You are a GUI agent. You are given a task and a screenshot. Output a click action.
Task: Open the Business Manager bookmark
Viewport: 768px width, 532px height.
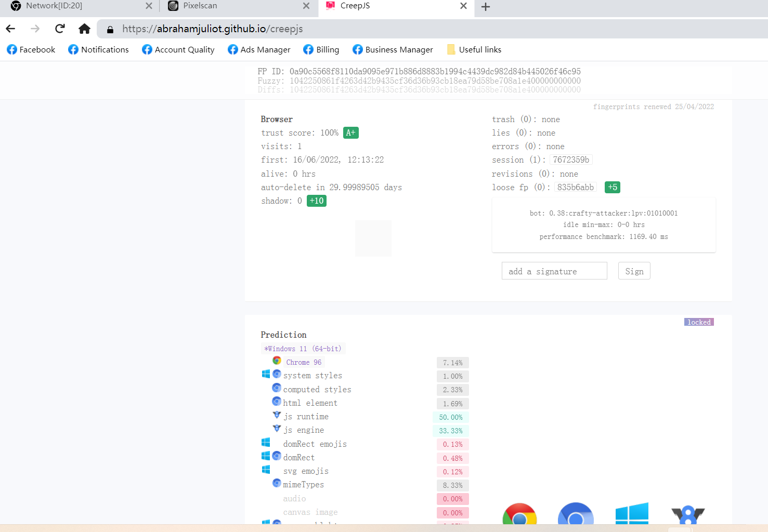pyautogui.click(x=393, y=49)
